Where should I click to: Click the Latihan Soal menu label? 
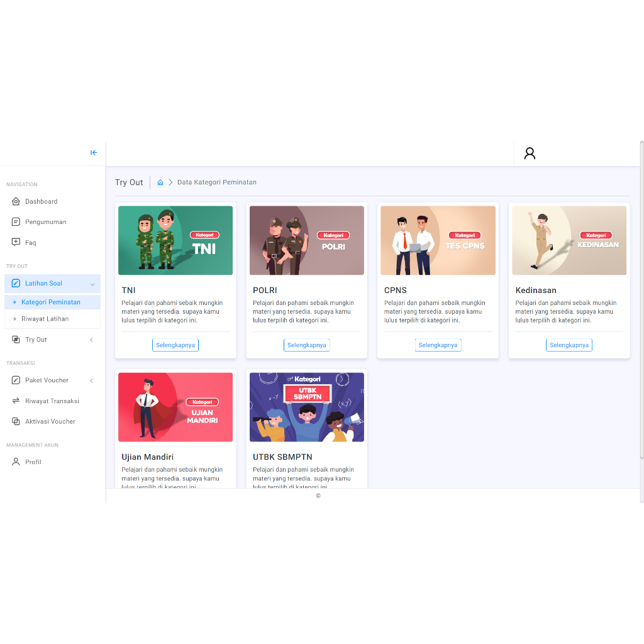(43, 284)
